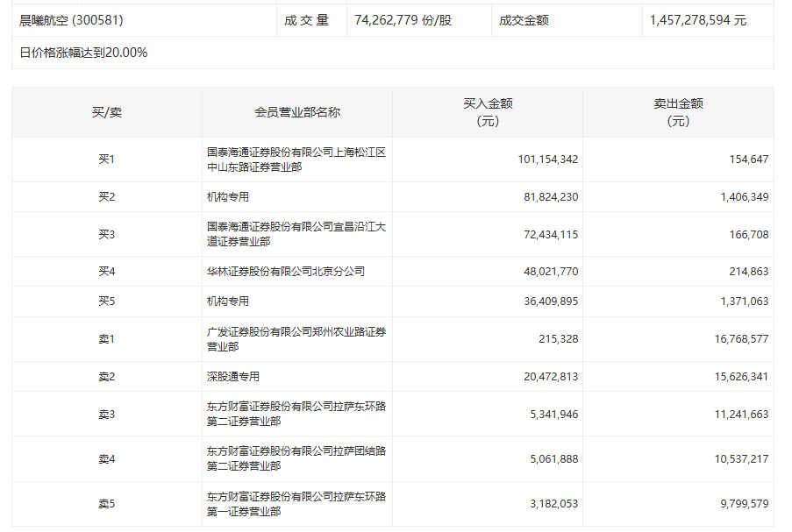Viewport: 792px width, 532px height.
Task: Click the 日价格涨幅达到20.00% notice text
Action: point(83,53)
